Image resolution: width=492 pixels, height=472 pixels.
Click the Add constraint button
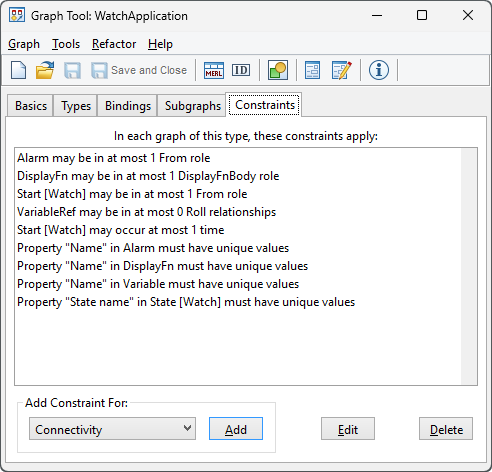[236, 429]
